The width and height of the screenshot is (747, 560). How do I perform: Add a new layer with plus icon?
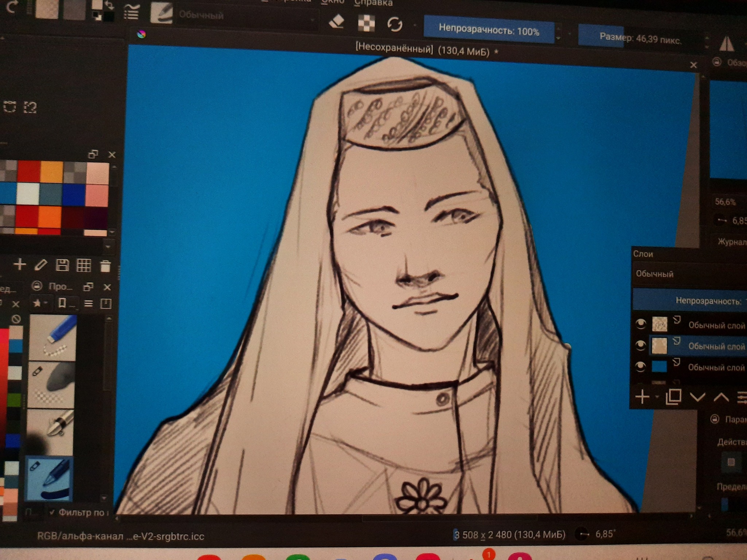pyautogui.click(x=642, y=397)
